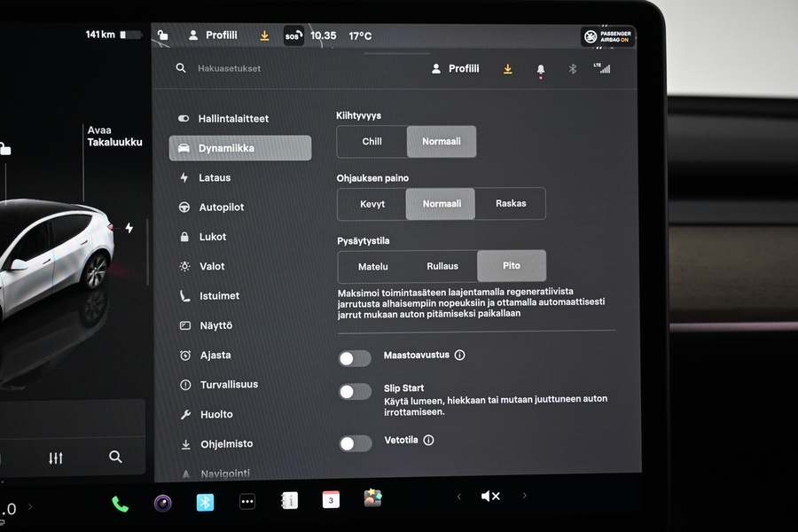Tap the muted volume speaker icon
798x532 pixels.
click(x=490, y=497)
